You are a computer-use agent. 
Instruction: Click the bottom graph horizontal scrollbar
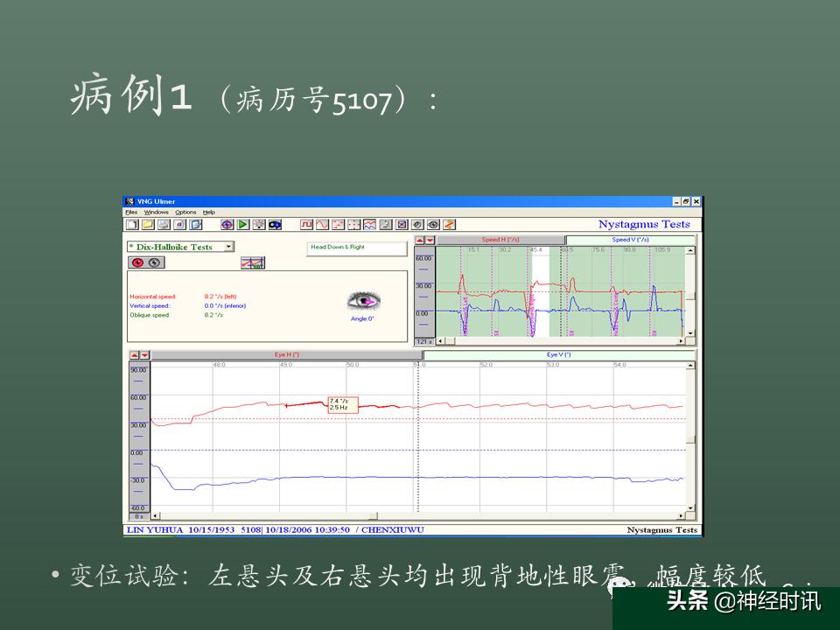pyautogui.click(x=418, y=516)
